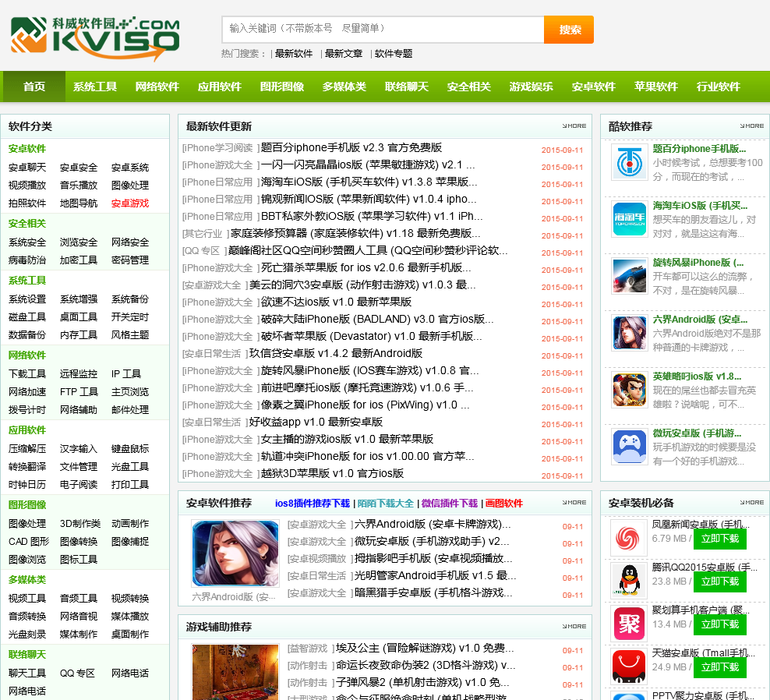
Task: Open the 英雄略叼ios版 game icon
Action: [630, 390]
